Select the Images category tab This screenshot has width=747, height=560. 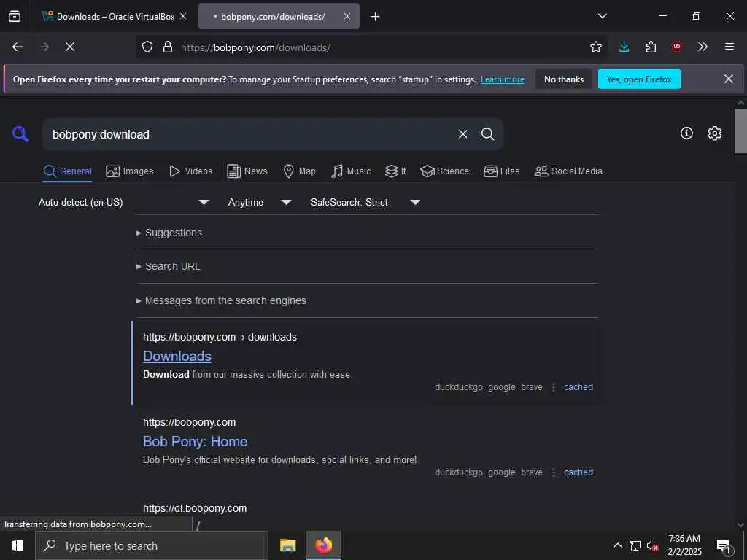pyautogui.click(x=130, y=171)
